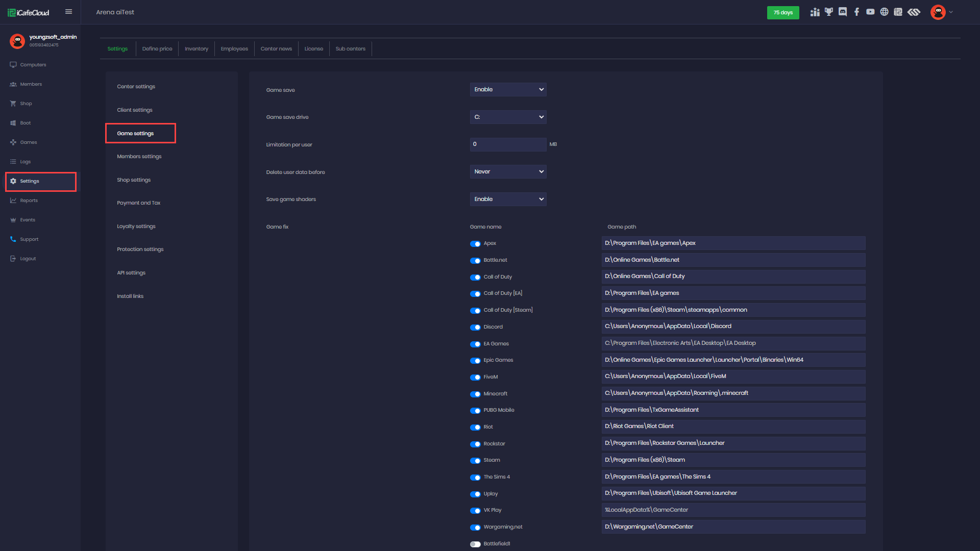Click the ninja avatar in top-right corner
980x551 pixels.
tap(938, 12)
